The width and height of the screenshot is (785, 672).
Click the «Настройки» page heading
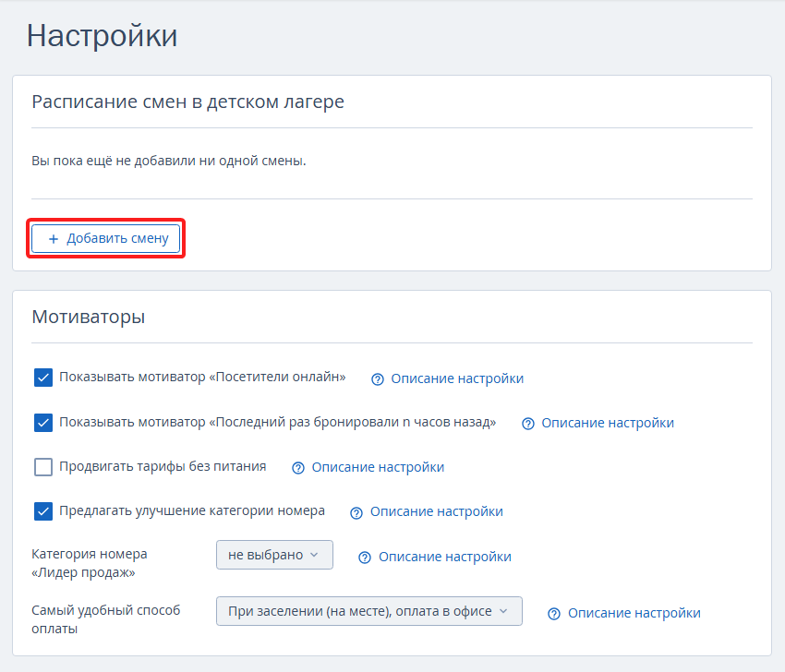click(103, 36)
